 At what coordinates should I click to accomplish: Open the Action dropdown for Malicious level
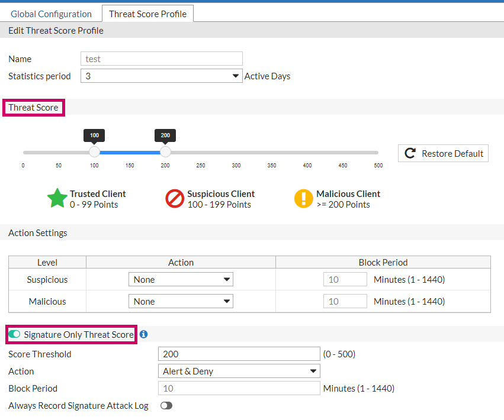pyautogui.click(x=181, y=301)
